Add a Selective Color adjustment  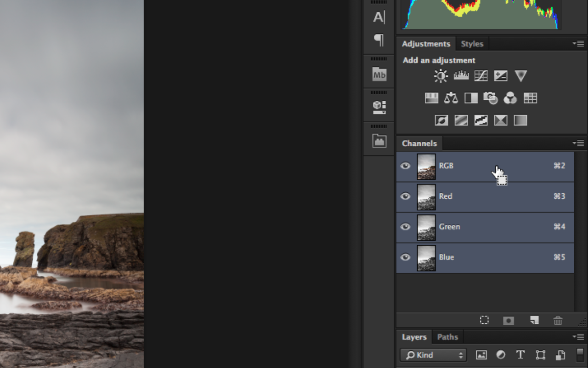coord(501,121)
